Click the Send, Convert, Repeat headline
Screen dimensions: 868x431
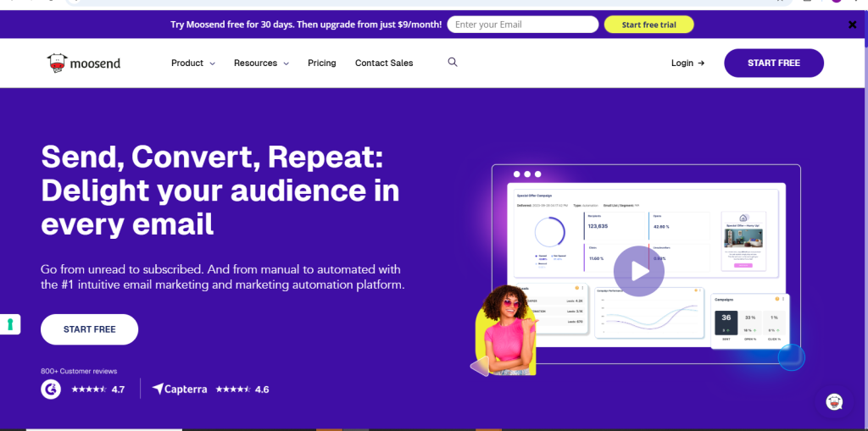[220, 191]
